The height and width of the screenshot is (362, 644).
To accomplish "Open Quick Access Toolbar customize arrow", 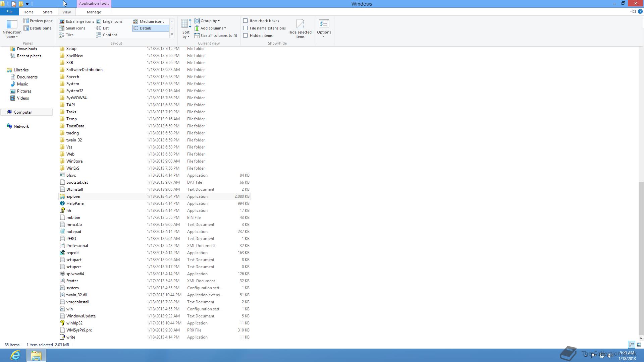I will coord(27,4).
